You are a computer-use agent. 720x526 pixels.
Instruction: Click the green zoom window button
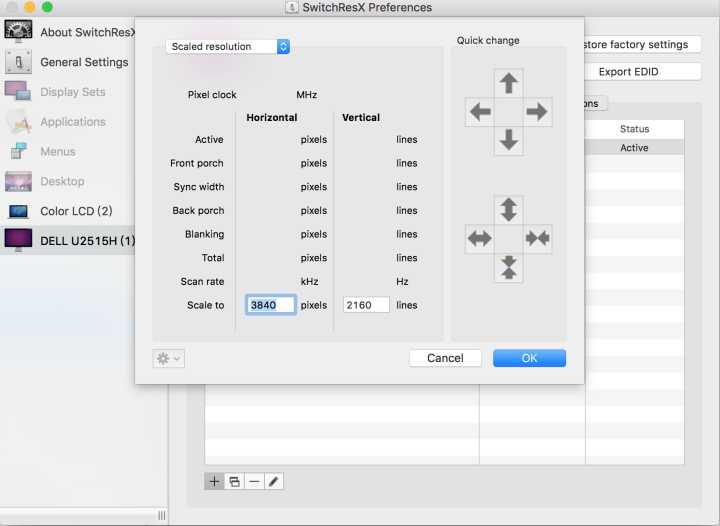click(47, 7)
